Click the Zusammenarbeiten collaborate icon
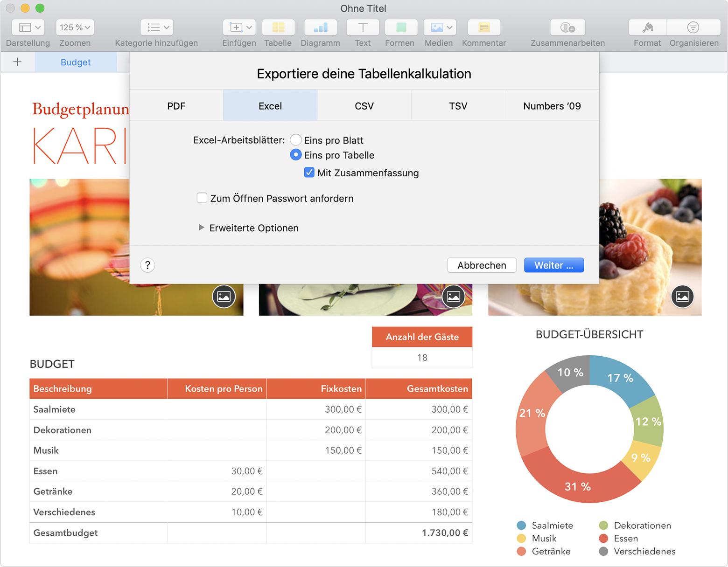This screenshot has width=728, height=567. tap(567, 28)
